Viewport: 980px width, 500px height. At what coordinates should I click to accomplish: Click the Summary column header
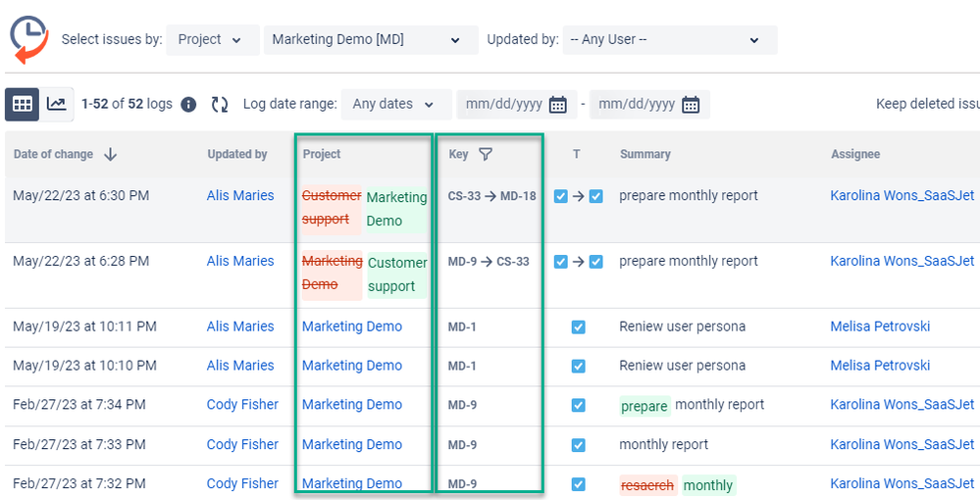coord(645,154)
